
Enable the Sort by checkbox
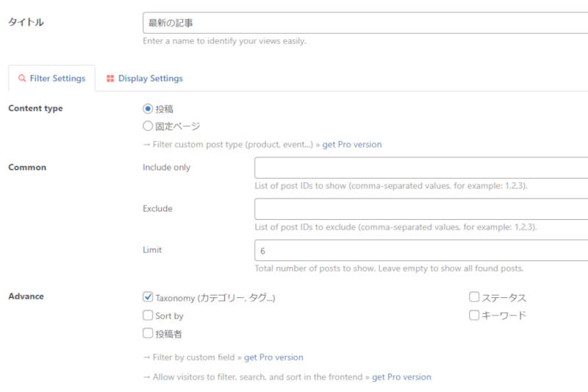[x=148, y=316]
